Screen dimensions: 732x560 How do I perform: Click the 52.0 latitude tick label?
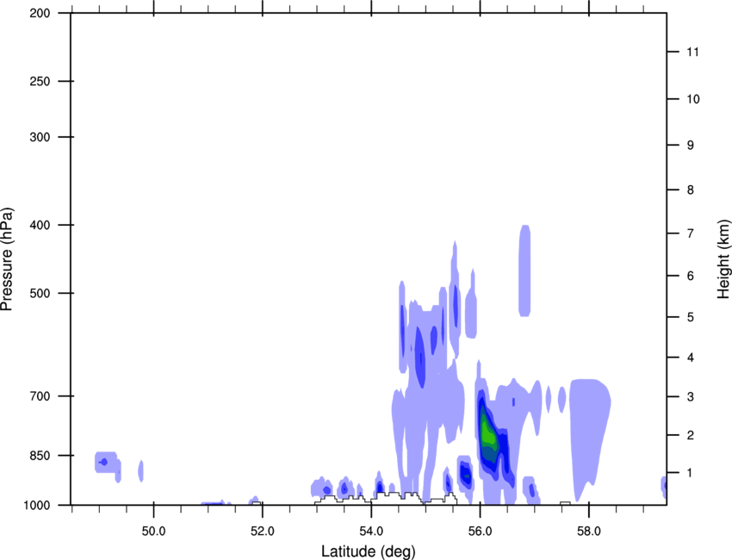click(263, 532)
